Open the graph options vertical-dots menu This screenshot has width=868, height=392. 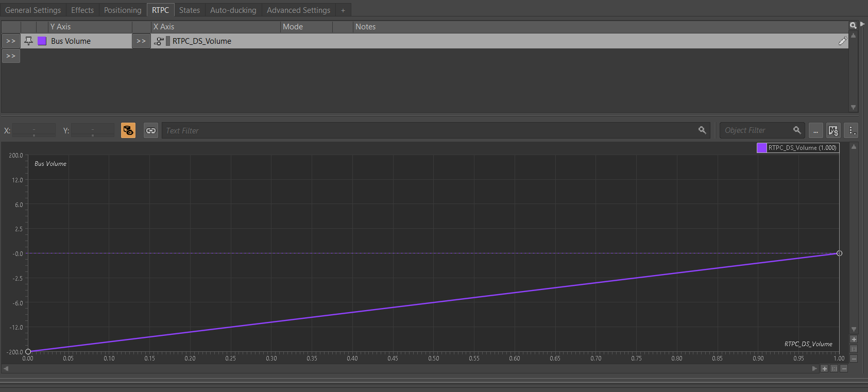852,131
